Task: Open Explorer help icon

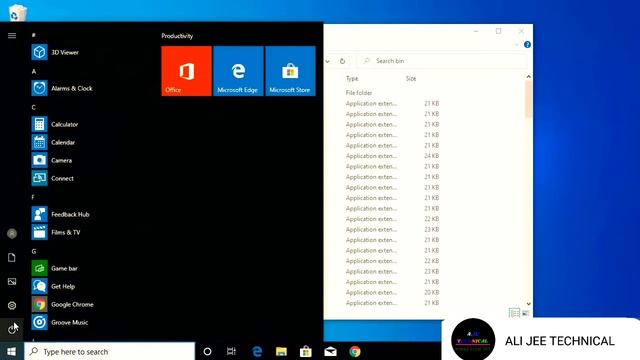Action: [x=527, y=44]
